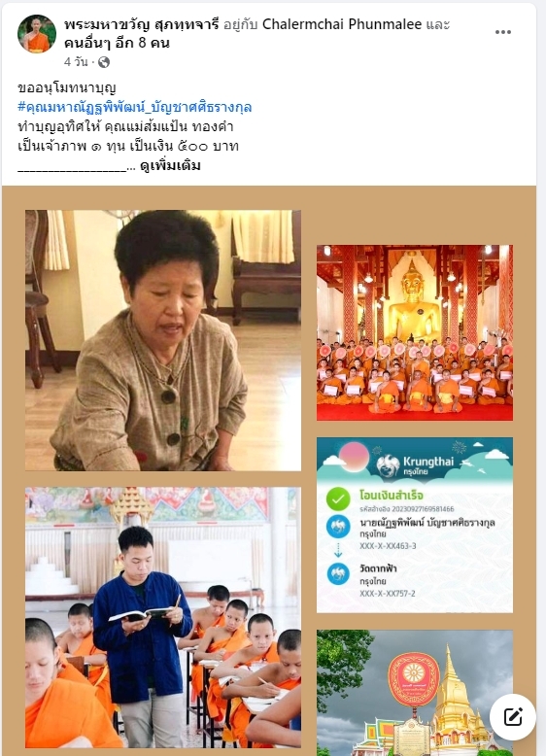
Task: Open the three-dot post options menu
Action: [x=502, y=32]
